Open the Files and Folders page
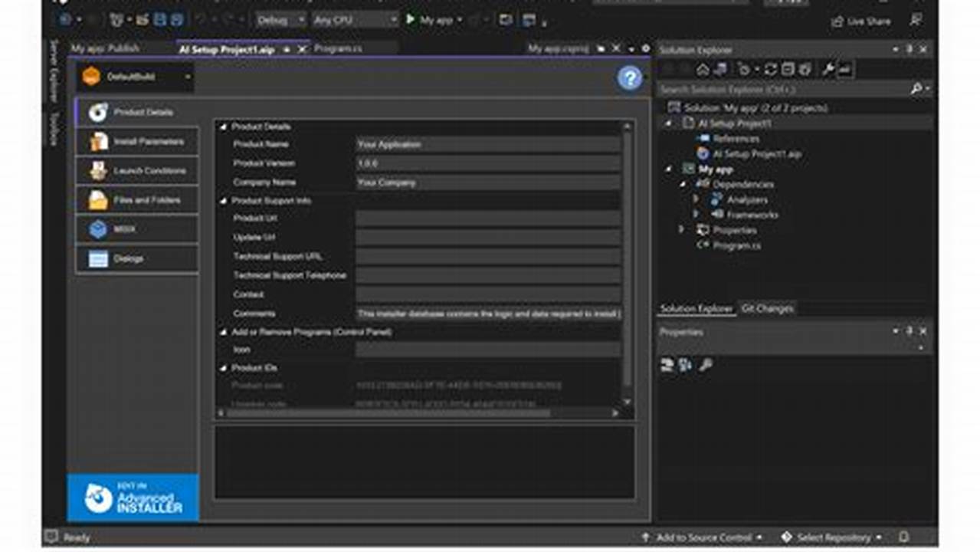Viewport: 980px width, 552px height. pyautogui.click(x=136, y=200)
